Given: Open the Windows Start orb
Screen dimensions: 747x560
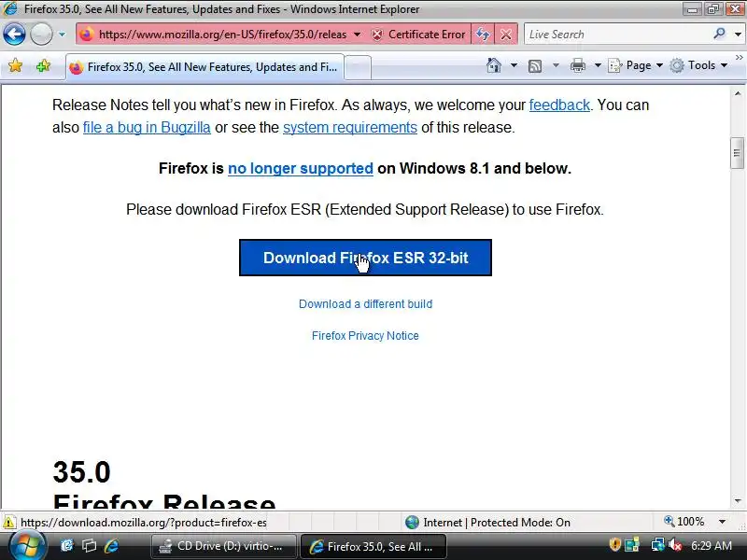Looking at the screenshot, I should 27,546.
